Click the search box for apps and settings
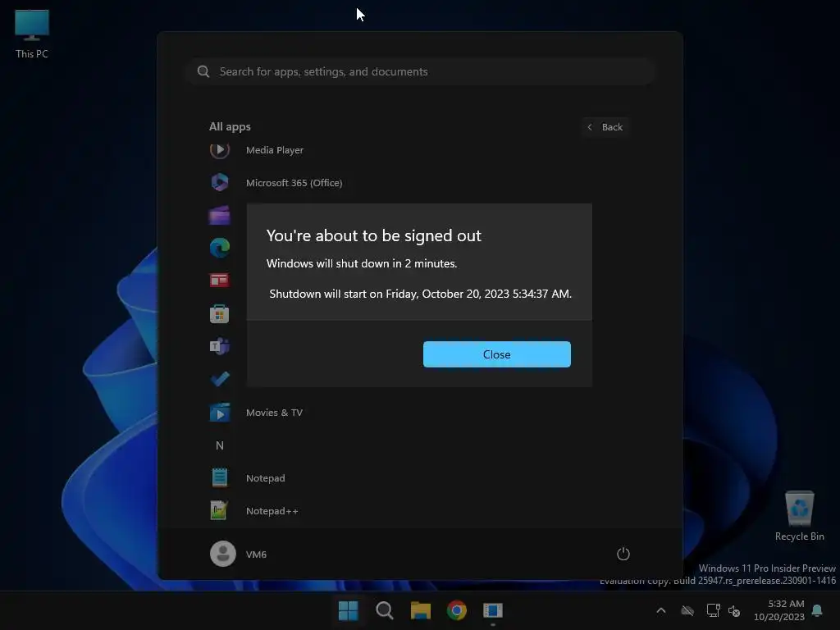 [421, 72]
